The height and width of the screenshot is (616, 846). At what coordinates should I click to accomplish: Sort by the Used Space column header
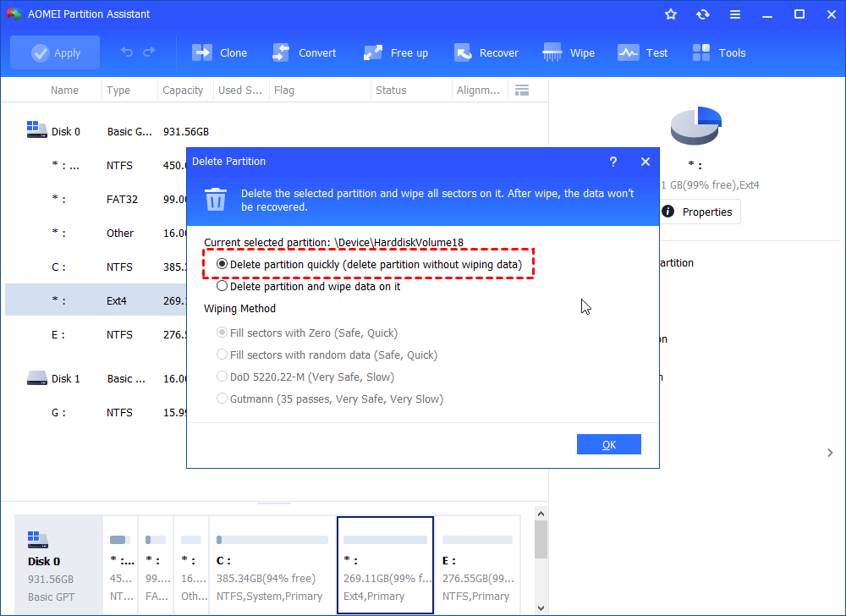tap(240, 90)
